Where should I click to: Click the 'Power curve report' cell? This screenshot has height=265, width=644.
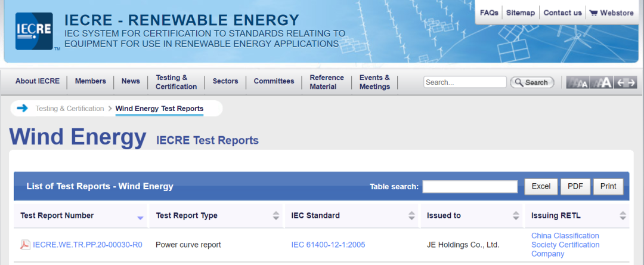[x=188, y=245]
